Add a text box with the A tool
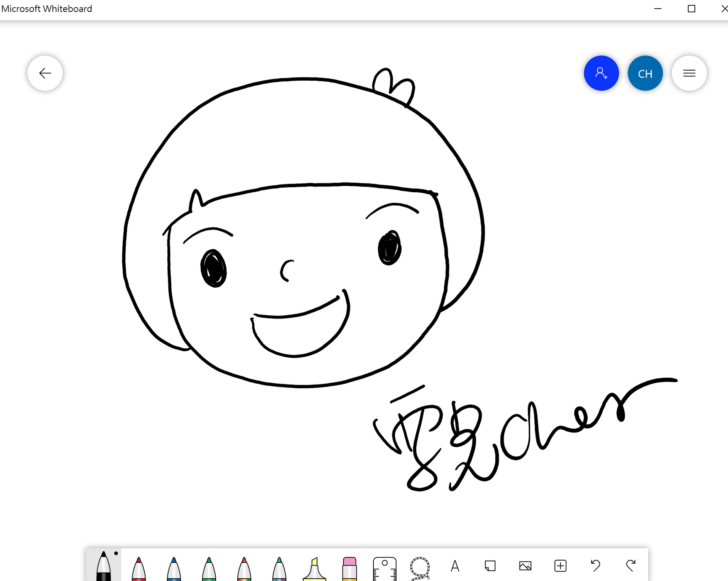Viewport: 728px width, 581px height. 455,566
